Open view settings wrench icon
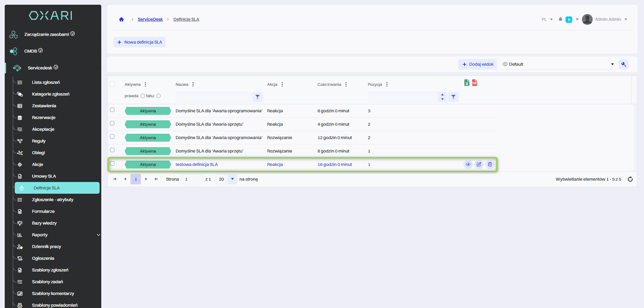This screenshot has width=644, height=308. [x=624, y=64]
